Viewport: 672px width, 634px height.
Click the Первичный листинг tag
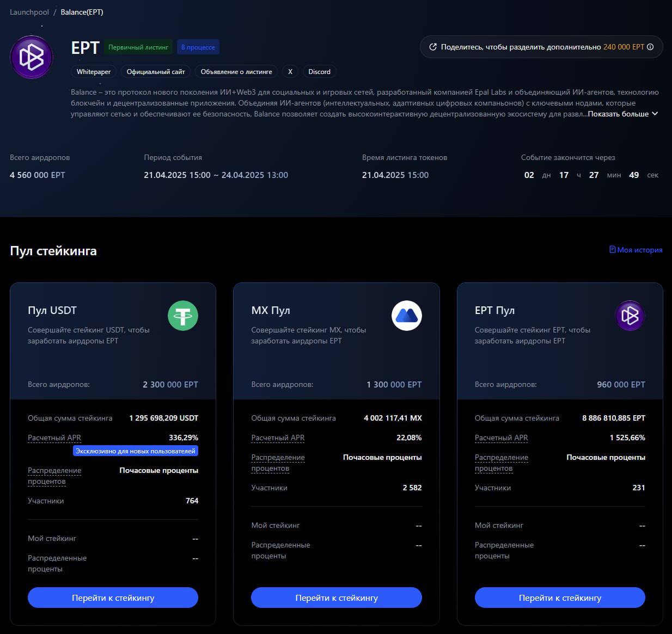coord(138,47)
